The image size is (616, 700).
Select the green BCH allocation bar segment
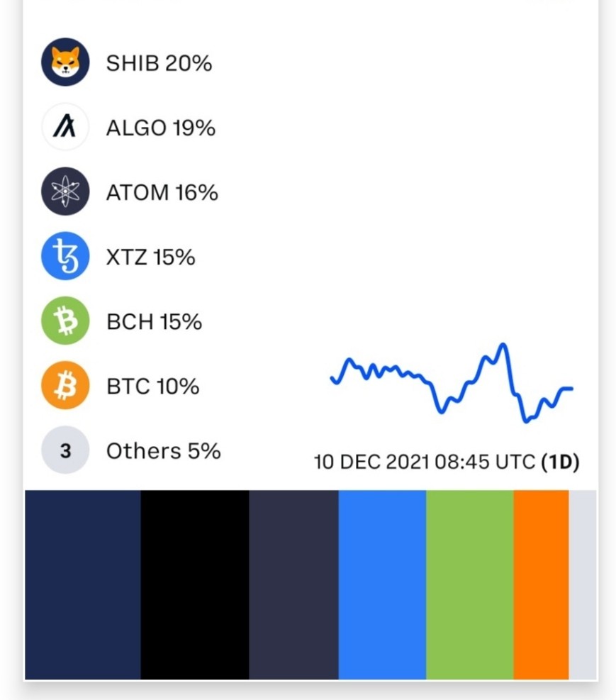470,585
